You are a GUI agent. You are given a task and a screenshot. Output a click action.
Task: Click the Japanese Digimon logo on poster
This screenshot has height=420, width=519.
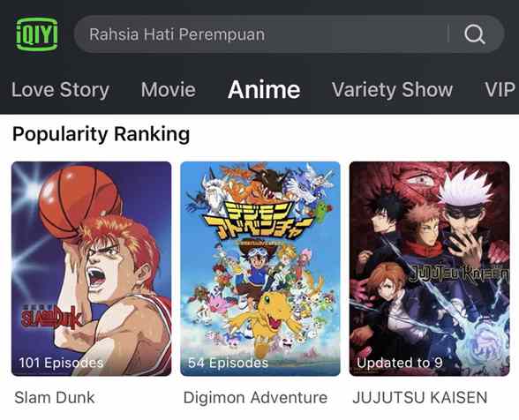[257, 220]
